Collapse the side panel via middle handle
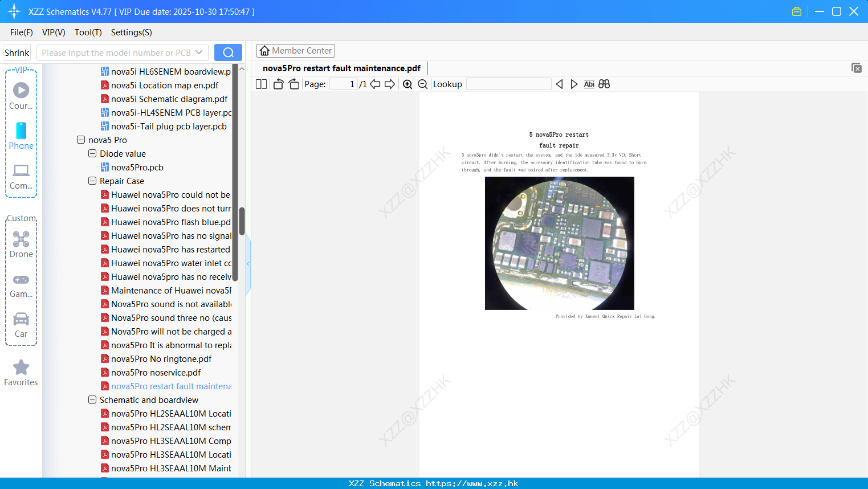868x489 pixels. (x=248, y=264)
